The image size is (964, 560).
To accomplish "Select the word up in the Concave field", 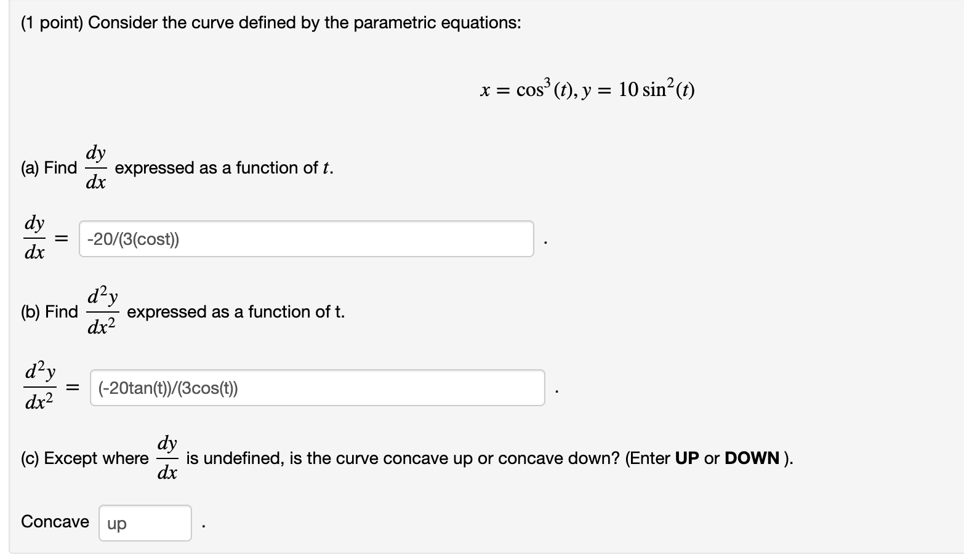I will point(118,524).
